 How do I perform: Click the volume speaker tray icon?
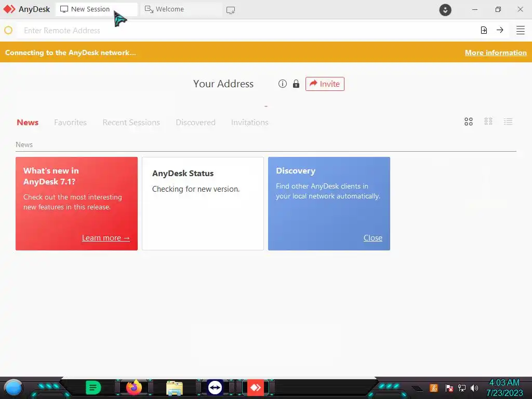474,388
